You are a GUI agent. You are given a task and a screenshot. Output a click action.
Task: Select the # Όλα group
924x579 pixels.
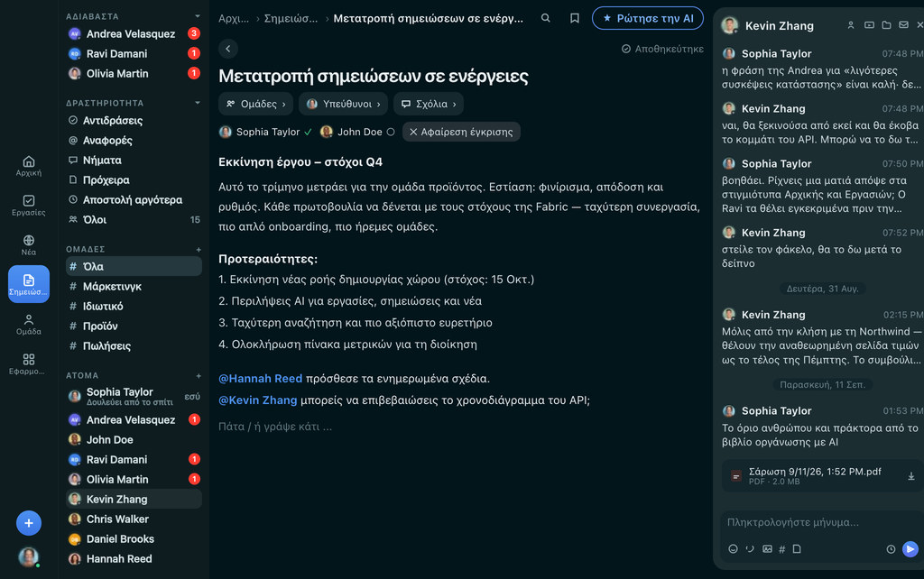pos(134,266)
